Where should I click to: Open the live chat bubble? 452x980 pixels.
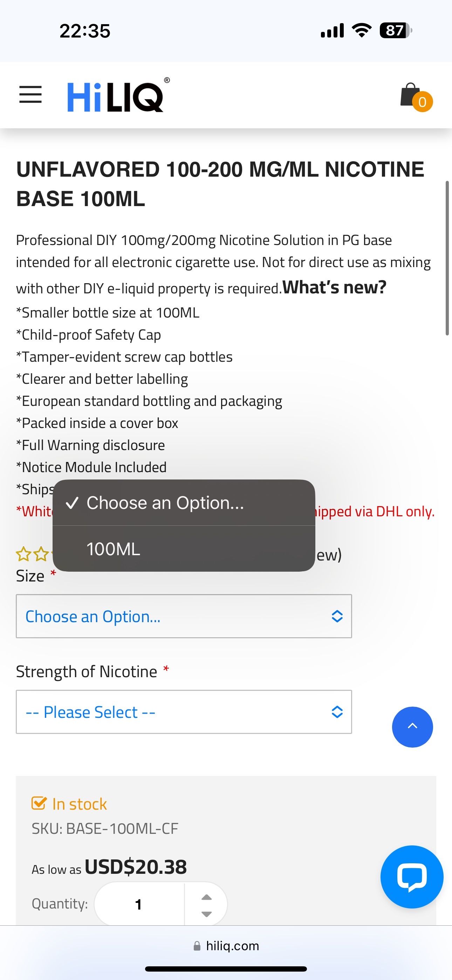click(x=411, y=877)
